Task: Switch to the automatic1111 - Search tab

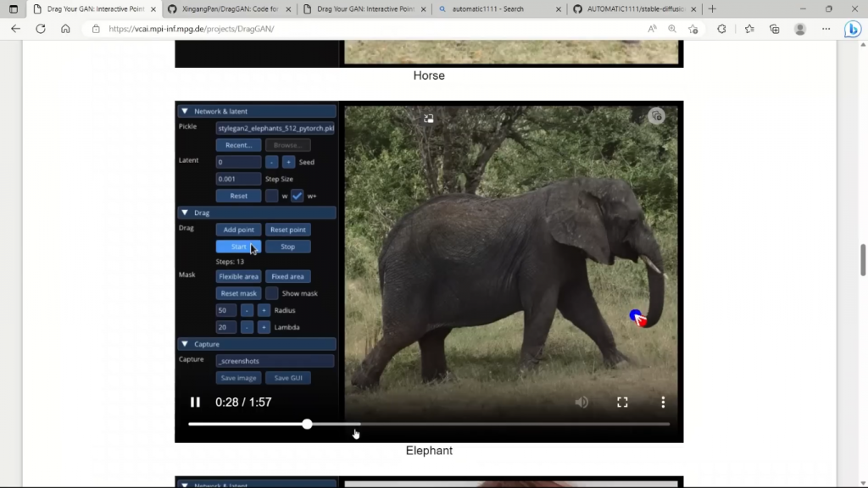Action: pos(496,8)
